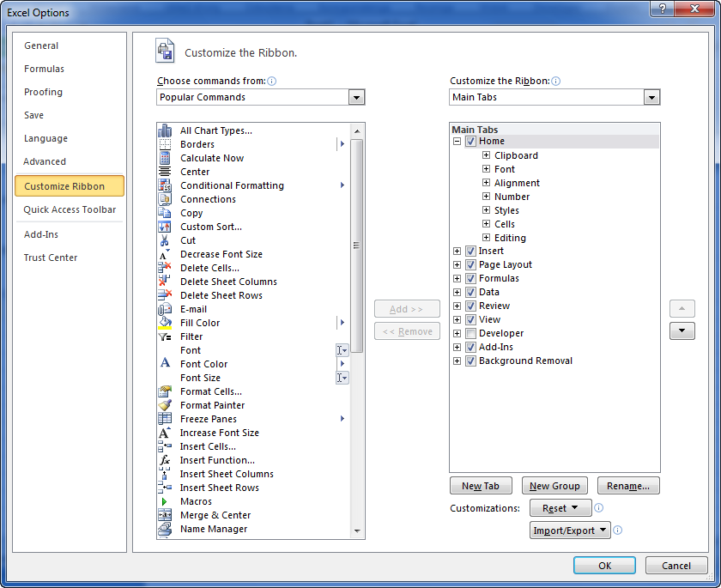The width and height of the screenshot is (721, 588).
Task: Click the Freeze Panes icon
Action: [165, 419]
